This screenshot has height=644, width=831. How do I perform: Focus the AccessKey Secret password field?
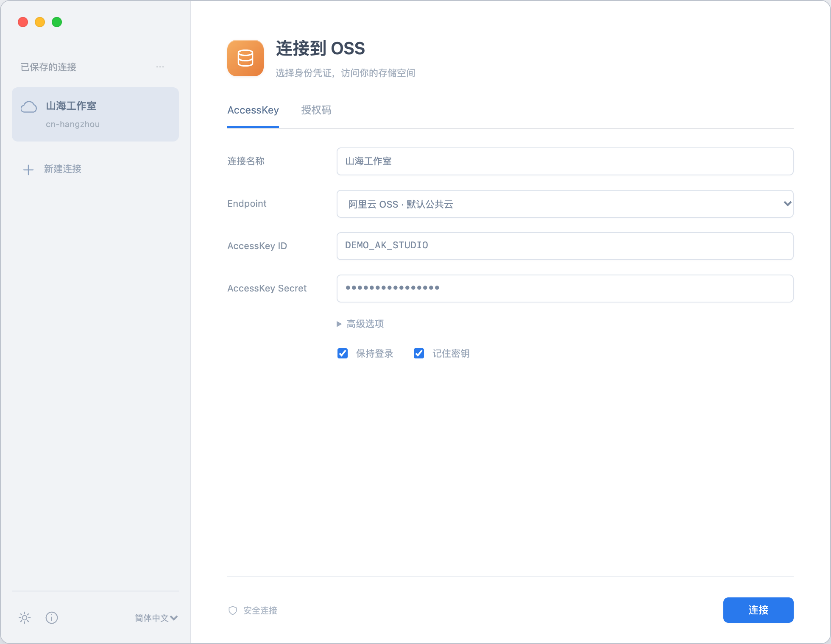pos(565,289)
